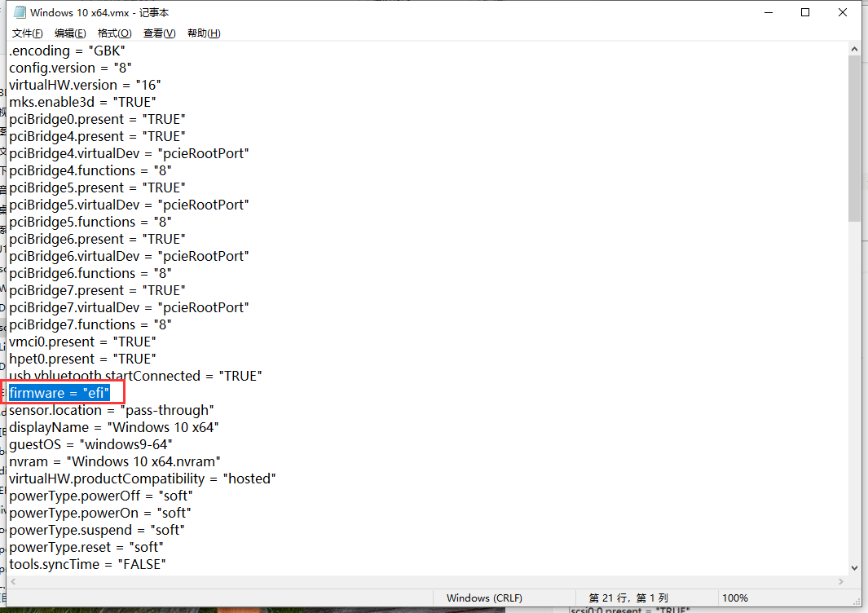
Task: Click the Windows (CRLF) line-ending indicator
Action: pos(484,598)
